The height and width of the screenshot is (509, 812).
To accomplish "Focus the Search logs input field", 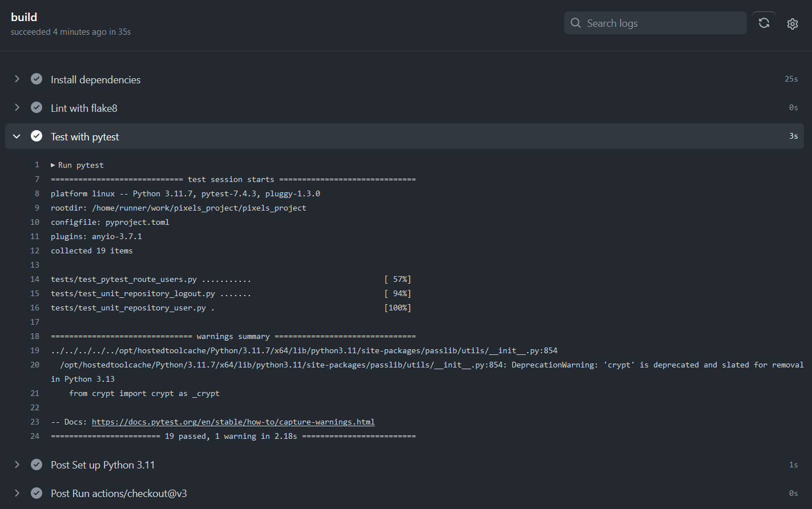I will click(x=655, y=23).
